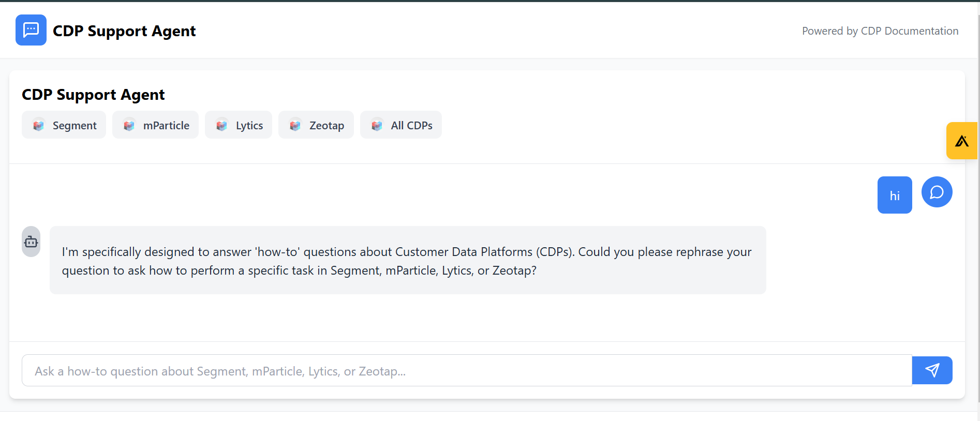The image size is (980, 421).
Task: Click the user chat avatar beside 'hi'
Action: [937, 192]
